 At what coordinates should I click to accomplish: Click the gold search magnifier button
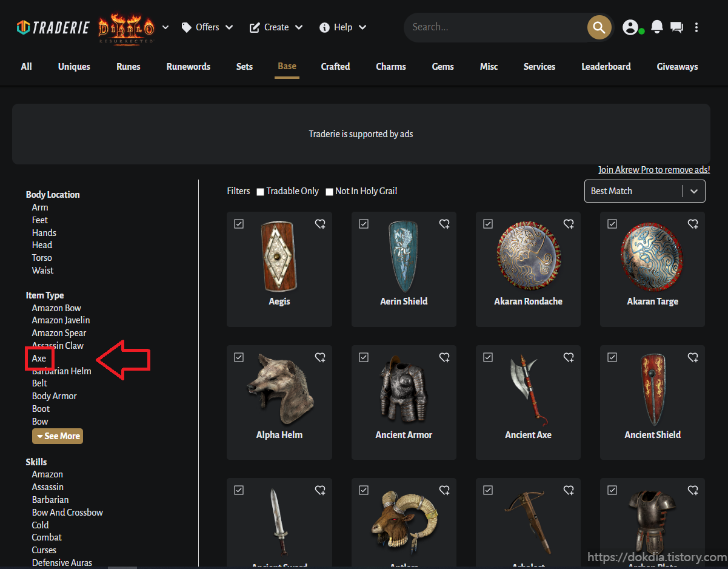(599, 27)
